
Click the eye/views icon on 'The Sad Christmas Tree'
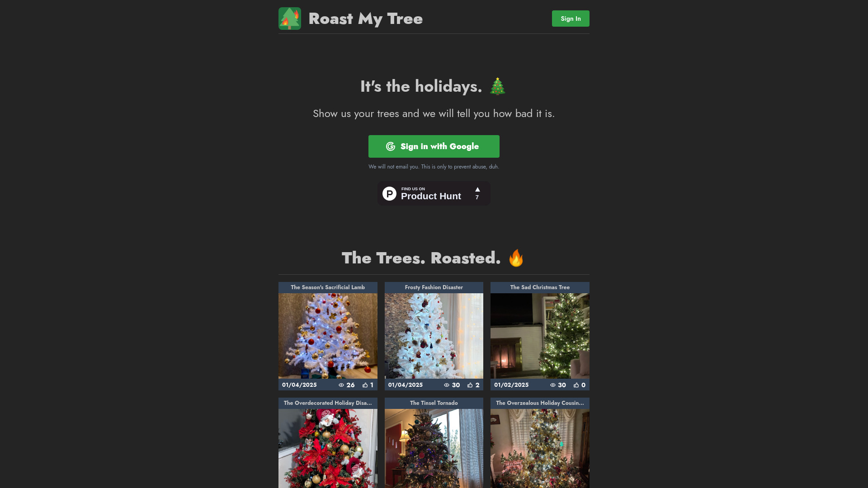[x=552, y=385]
